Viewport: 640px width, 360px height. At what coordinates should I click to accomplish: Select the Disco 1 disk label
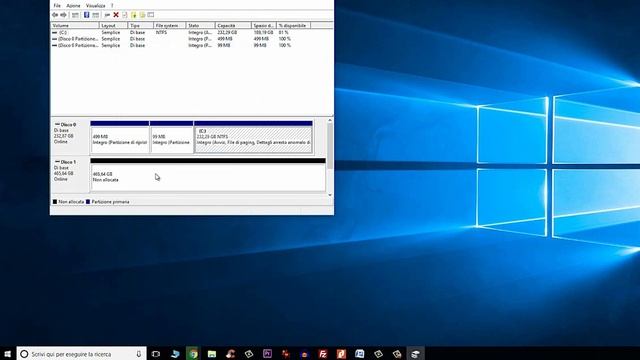coord(70,174)
